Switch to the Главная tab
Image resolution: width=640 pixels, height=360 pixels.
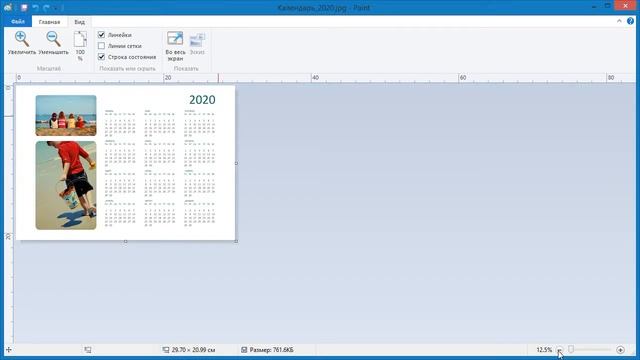pos(49,22)
